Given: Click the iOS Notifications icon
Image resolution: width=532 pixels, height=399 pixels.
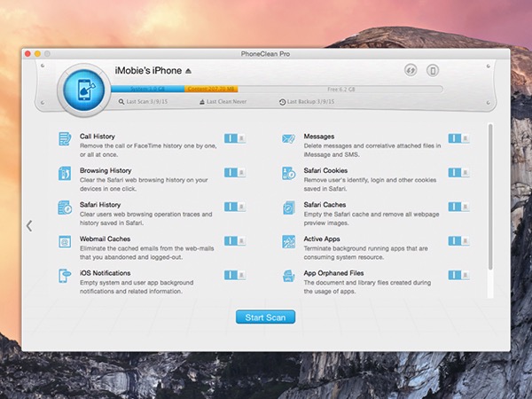Looking at the screenshot, I should (x=65, y=276).
